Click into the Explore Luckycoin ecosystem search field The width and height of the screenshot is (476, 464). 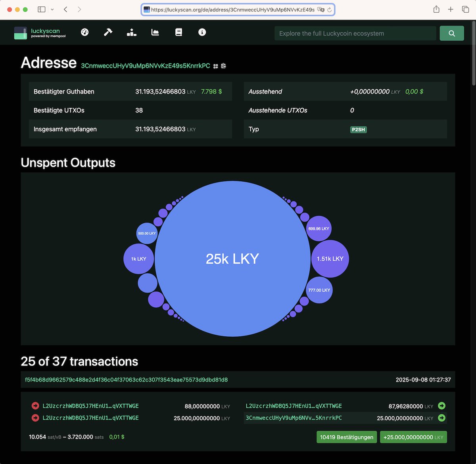click(355, 33)
